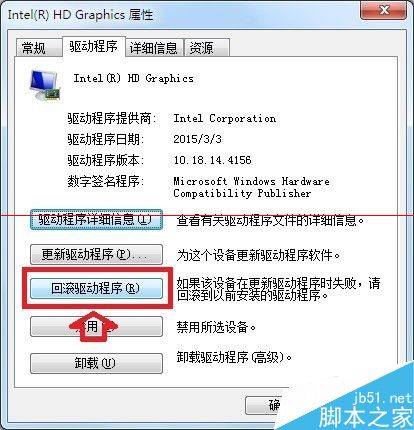Viewport: 414px width, 430px height.
Task: Click the Microsoft Windows Hardware Compatibility Publisher text
Action: point(251,187)
